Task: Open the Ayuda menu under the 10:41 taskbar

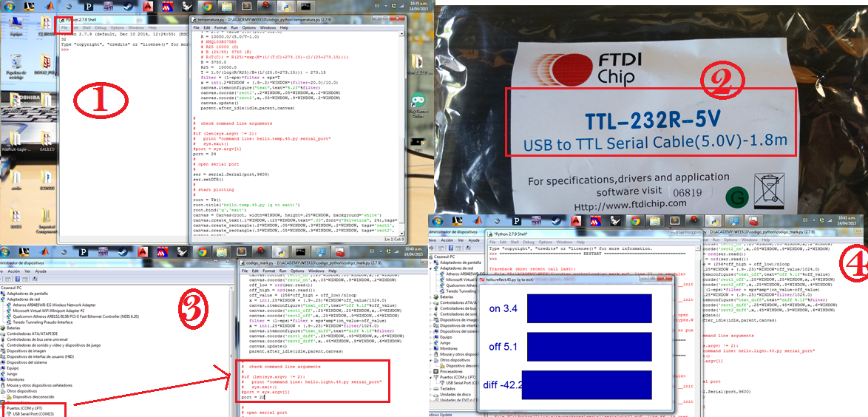Action: pos(474,240)
